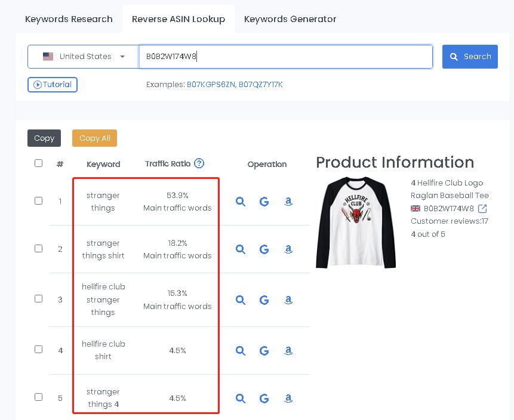The width and height of the screenshot is (514, 420).
Task: Click 'Customer reviews:17' text
Action: tap(450, 221)
